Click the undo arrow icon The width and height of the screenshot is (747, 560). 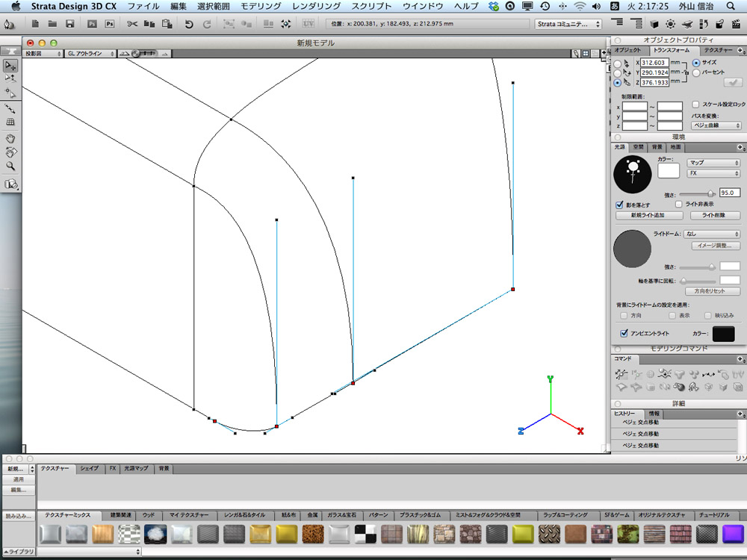pos(189,24)
